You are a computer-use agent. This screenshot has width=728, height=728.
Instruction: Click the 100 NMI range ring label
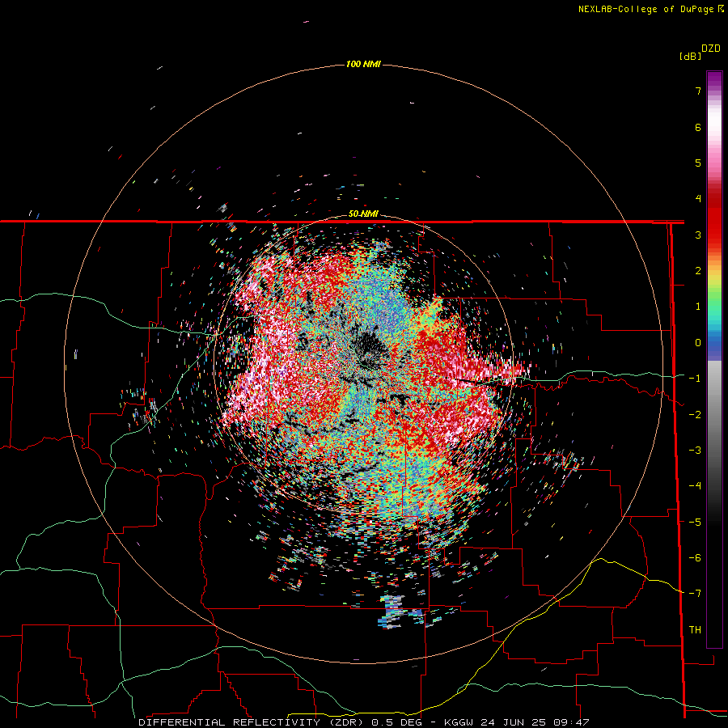(363, 64)
